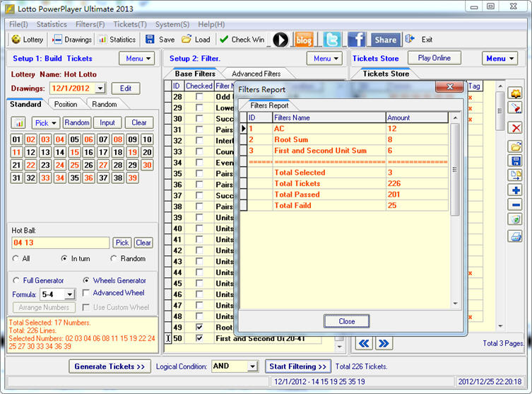The width and height of the screenshot is (532, 394).
Task: Open the Tickets(T) menu
Action: [x=130, y=25]
